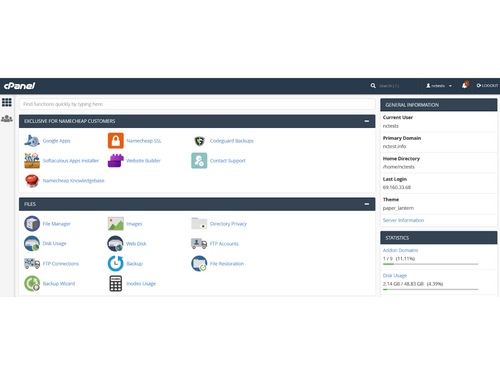Click the home grid icon in sidebar
Viewport: 500px width, 375px height.
coord(7,102)
